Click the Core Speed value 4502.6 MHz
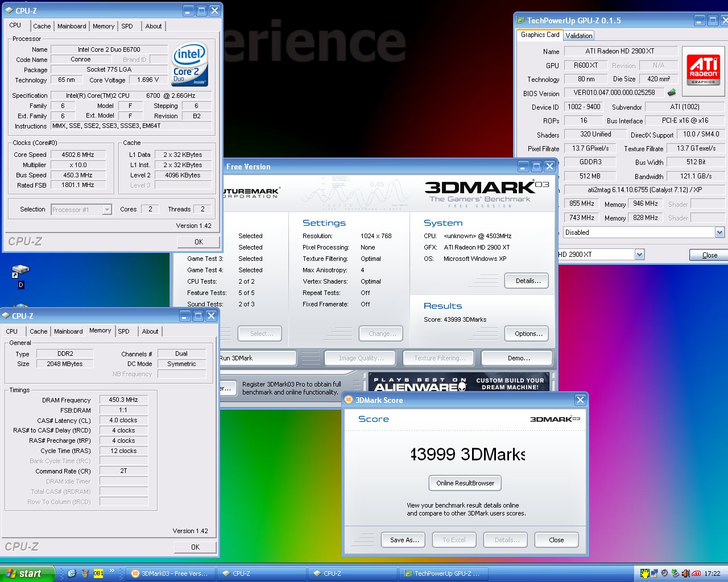 click(x=78, y=155)
